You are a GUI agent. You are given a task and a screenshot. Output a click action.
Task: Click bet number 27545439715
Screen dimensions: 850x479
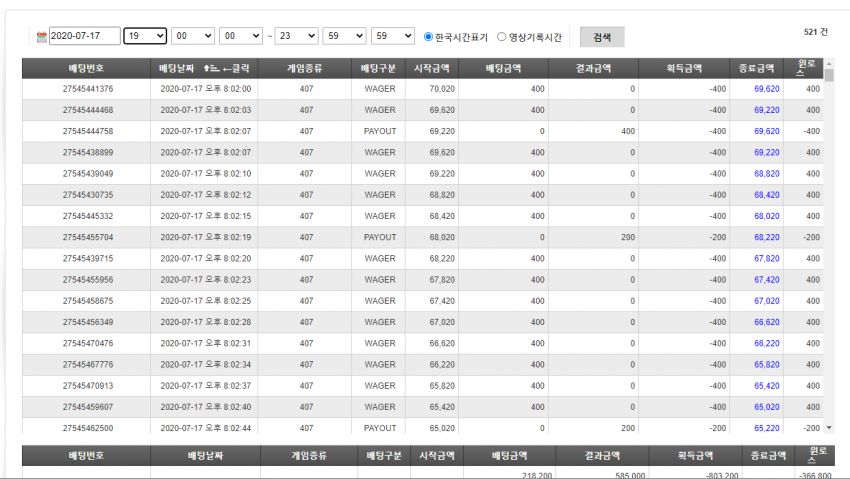click(x=88, y=258)
